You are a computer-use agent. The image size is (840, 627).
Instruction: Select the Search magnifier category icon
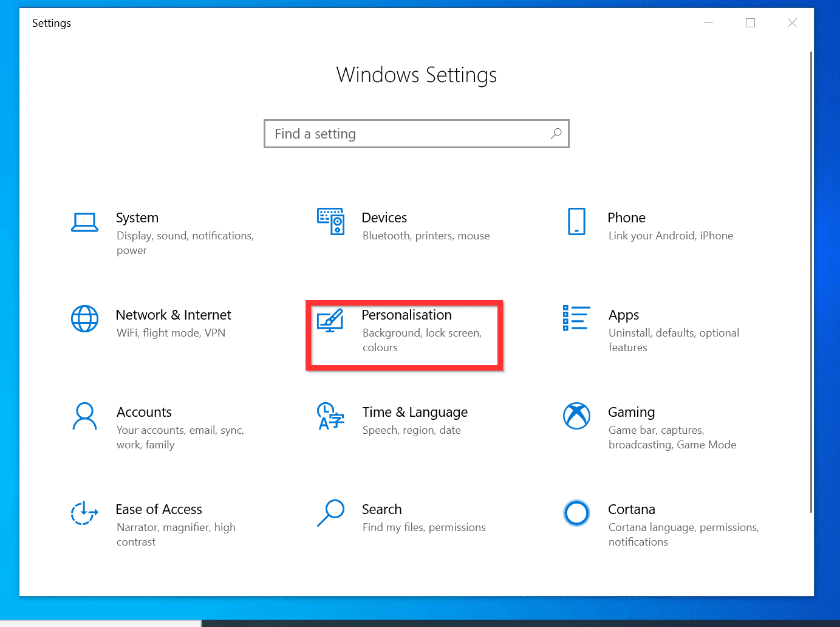(x=331, y=513)
